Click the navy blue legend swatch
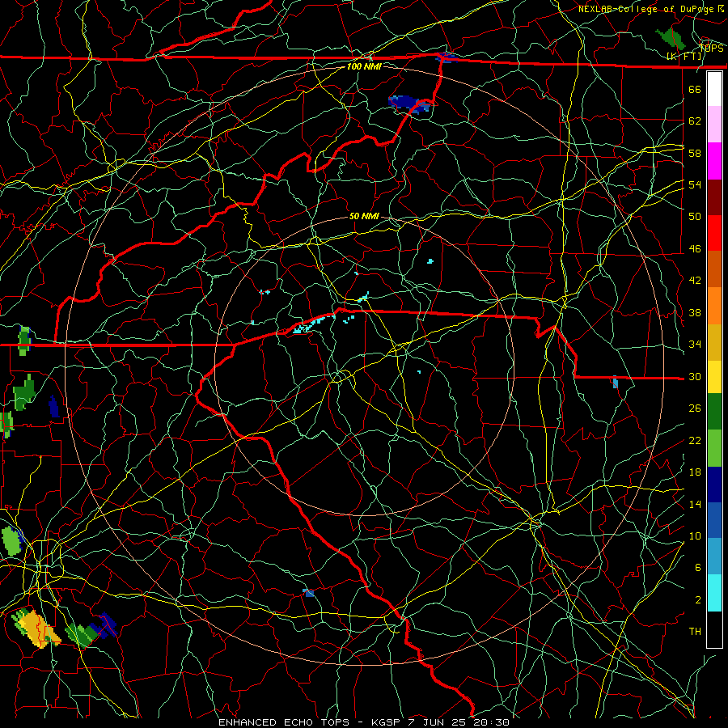The image size is (728, 728). [714, 485]
